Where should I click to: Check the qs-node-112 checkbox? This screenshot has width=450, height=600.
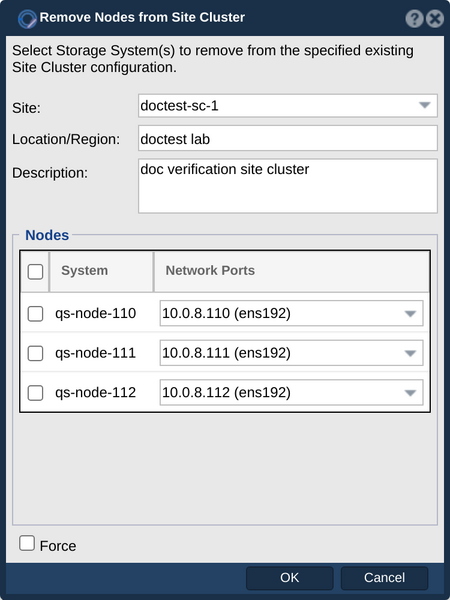[35, 393]
